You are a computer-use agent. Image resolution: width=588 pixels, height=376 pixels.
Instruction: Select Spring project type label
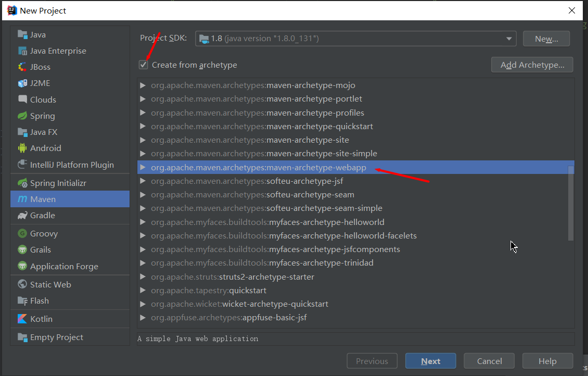click(42, 116)
